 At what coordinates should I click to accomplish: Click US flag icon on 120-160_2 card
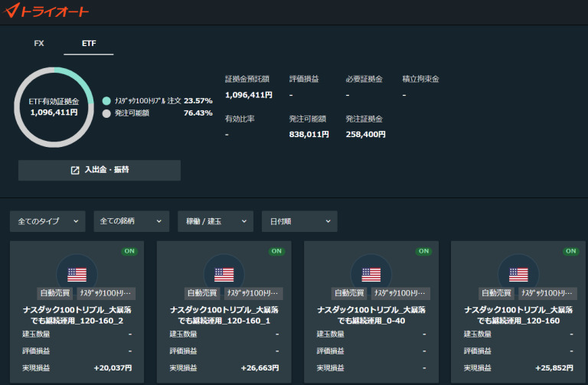(77, 275)
